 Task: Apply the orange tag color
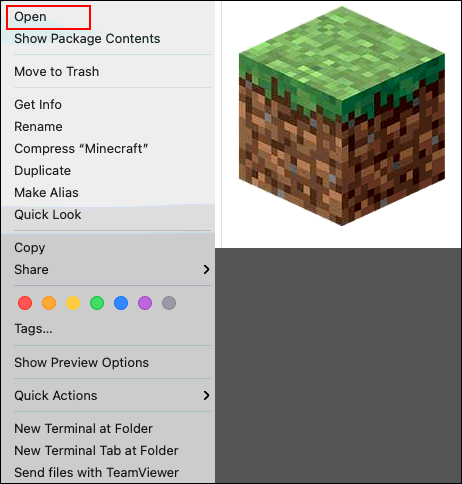pos(49,303)
